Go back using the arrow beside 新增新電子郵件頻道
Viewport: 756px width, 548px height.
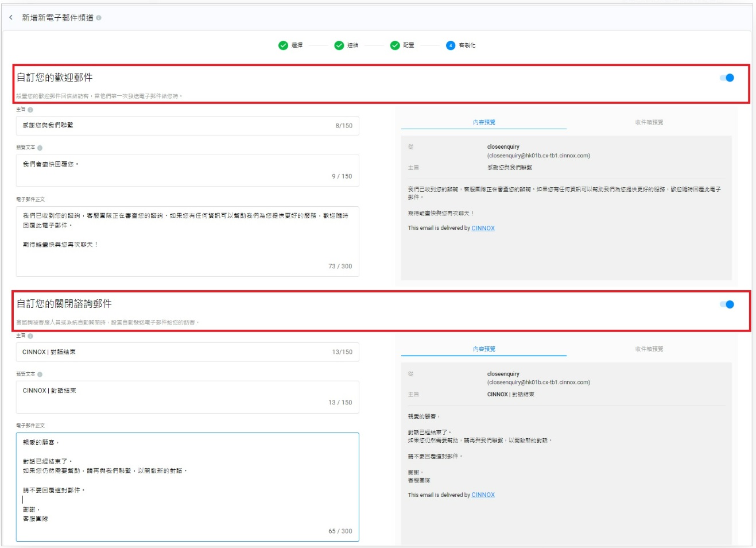pos(11,18)
